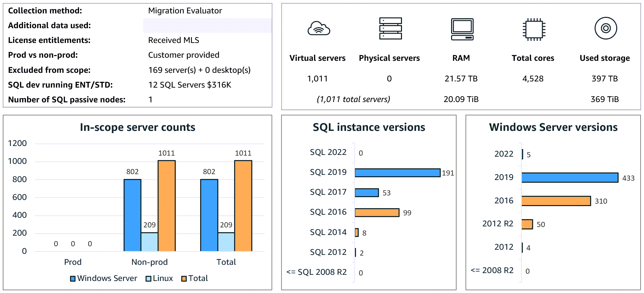Select the Windows Server 2016 bar
644x293 pixels.
tap(556, 201)
